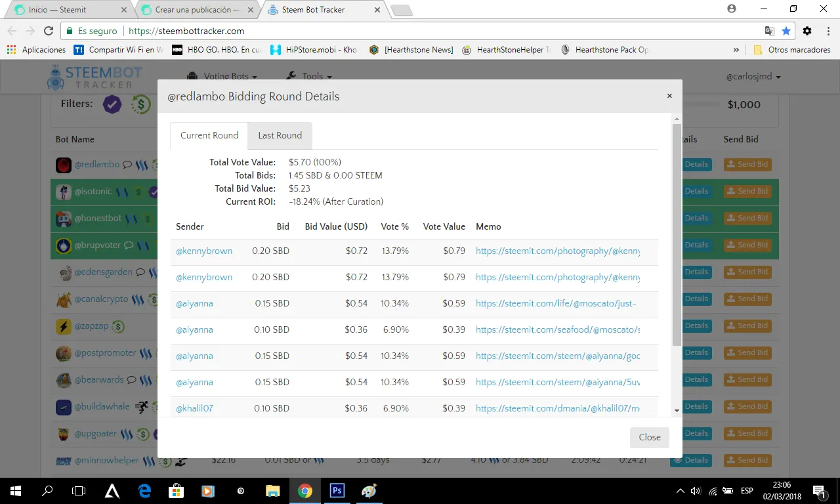The image size is (840, 504).
Task: Click the @postpromoter bot name
Action: (105, 352)
